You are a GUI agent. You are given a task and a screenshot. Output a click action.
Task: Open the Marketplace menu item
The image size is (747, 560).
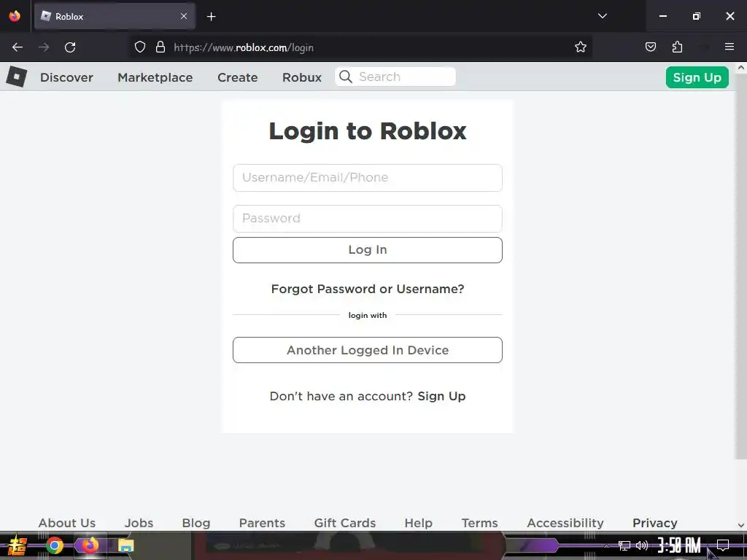pos(155,77)
